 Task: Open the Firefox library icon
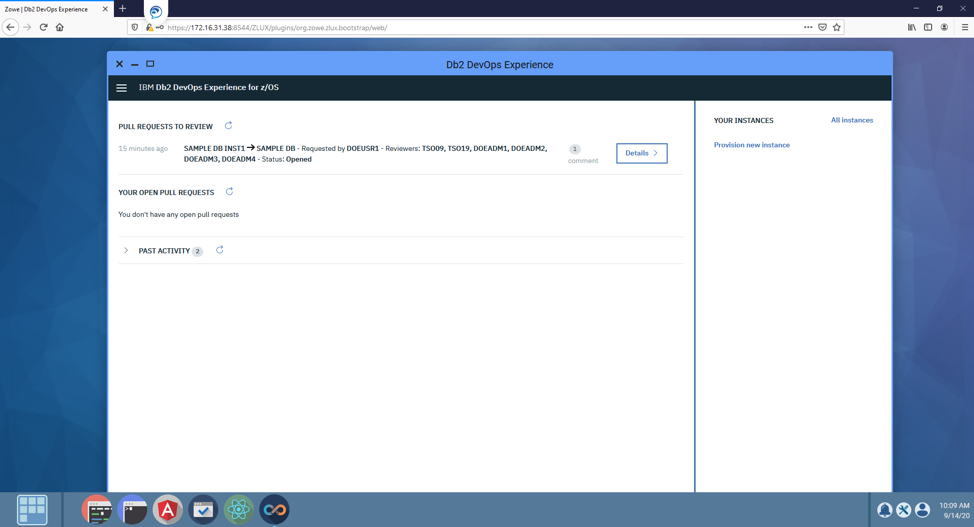coord(911,27)
